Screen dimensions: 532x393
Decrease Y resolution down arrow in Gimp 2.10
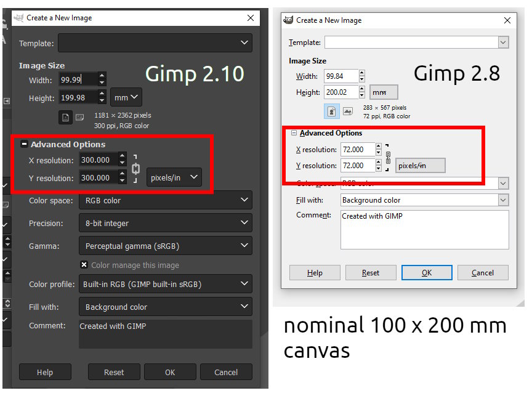123,181
